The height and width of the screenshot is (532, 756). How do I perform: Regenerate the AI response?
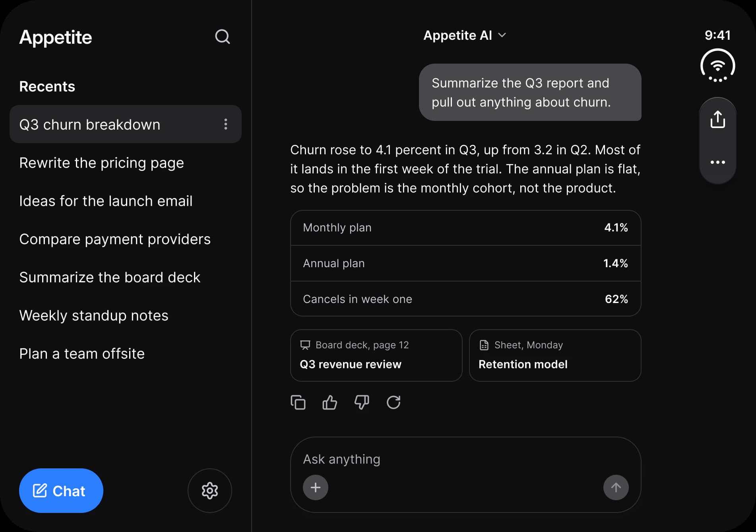click(x=394, y=402)
